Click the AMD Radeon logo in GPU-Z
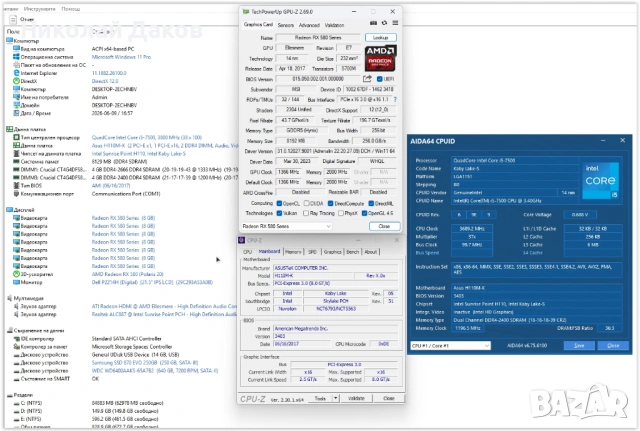 click(x=380, y=58)
